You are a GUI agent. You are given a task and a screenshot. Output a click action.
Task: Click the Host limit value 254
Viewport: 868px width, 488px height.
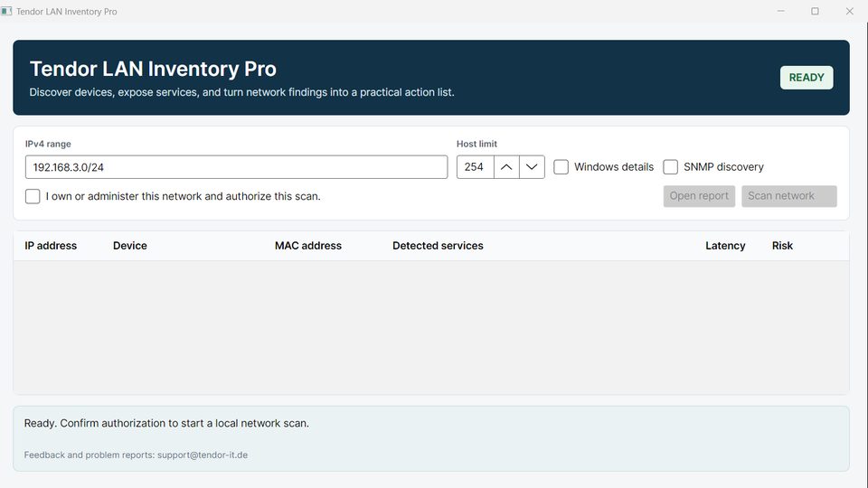point(475,167)
